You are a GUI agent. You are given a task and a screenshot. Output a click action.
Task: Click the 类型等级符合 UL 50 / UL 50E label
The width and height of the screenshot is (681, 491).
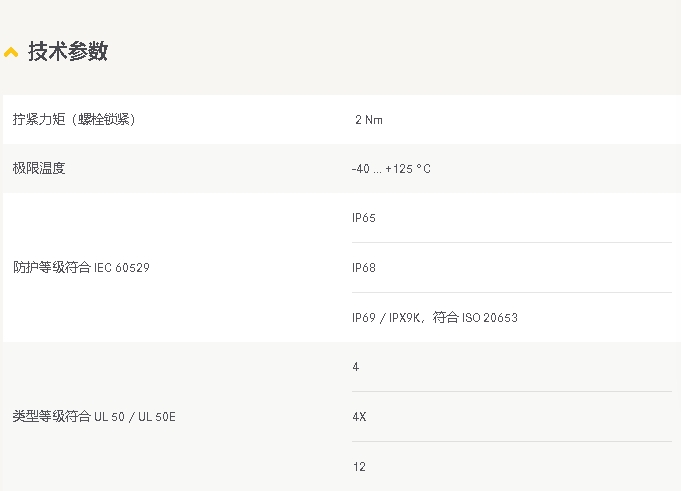pyautogui.click(x=94, y=416)
